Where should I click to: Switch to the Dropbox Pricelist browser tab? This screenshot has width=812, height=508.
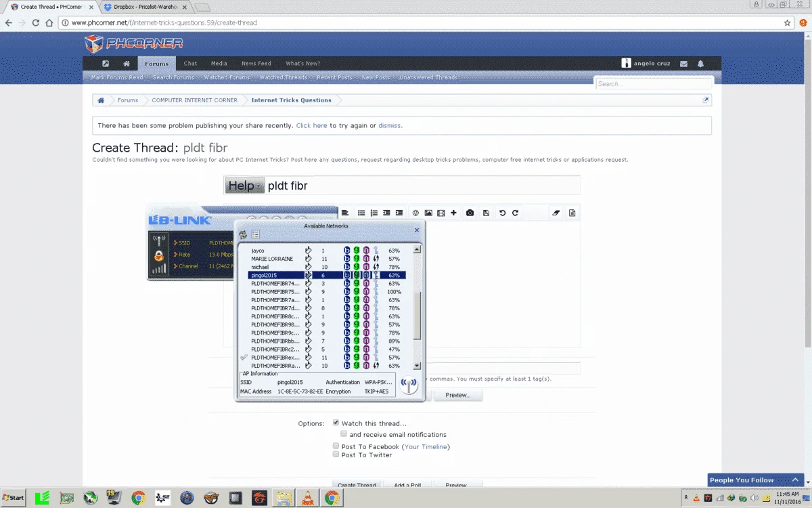coord(144,7)
